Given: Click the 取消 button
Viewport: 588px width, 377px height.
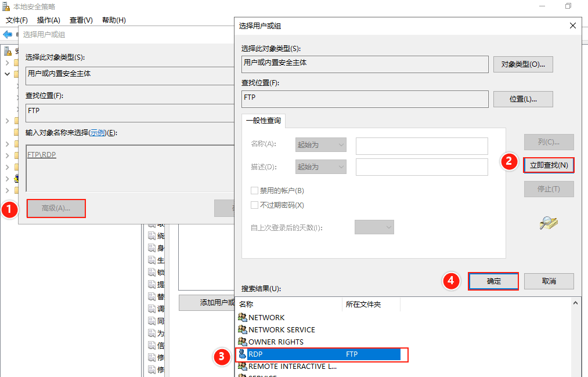Looking at the screenshot, I should (x=549, y=281).
